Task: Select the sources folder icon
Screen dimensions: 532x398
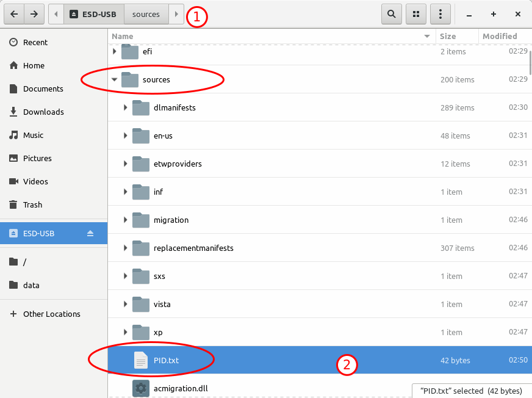Action: [130, 79]
